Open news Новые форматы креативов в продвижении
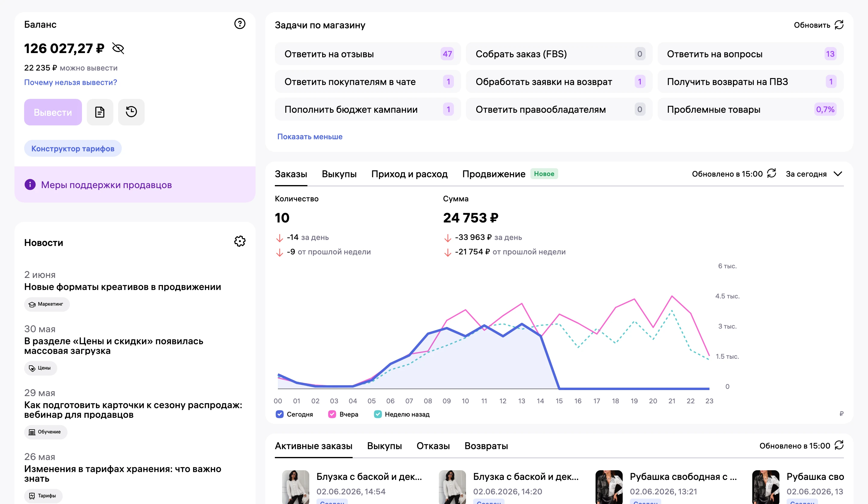Viewport: 868px width, 504px height. pyautogui.click(x=123, y=287)
